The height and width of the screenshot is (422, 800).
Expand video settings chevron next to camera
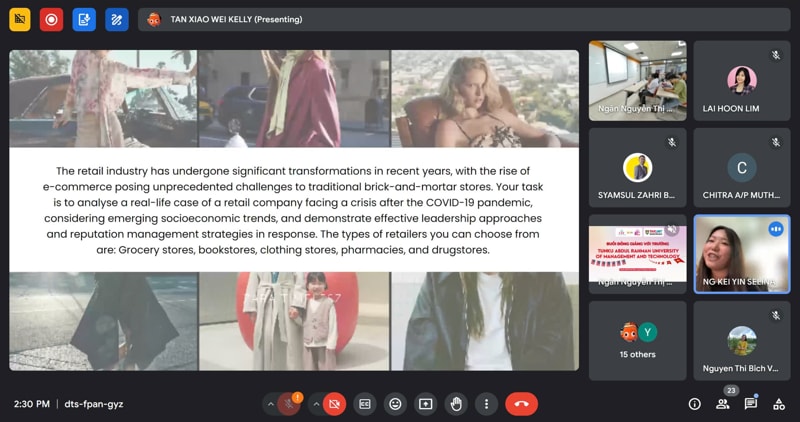[x=316, y=404]
